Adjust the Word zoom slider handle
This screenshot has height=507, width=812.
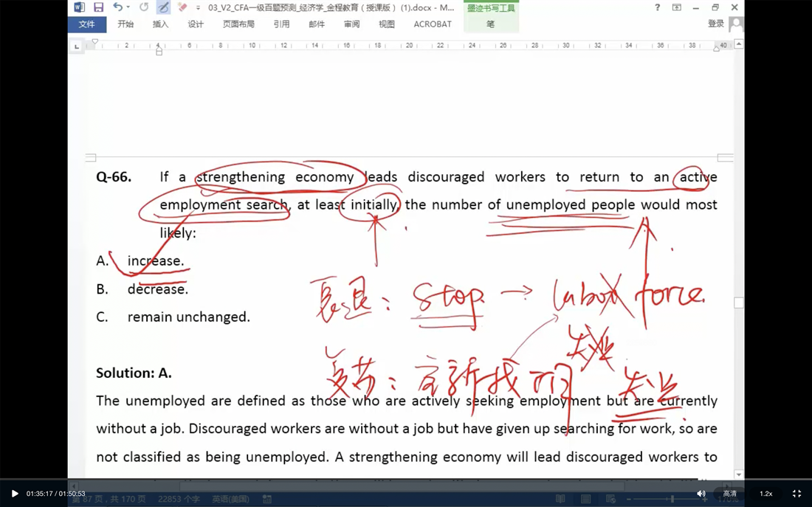click(672, 499)
